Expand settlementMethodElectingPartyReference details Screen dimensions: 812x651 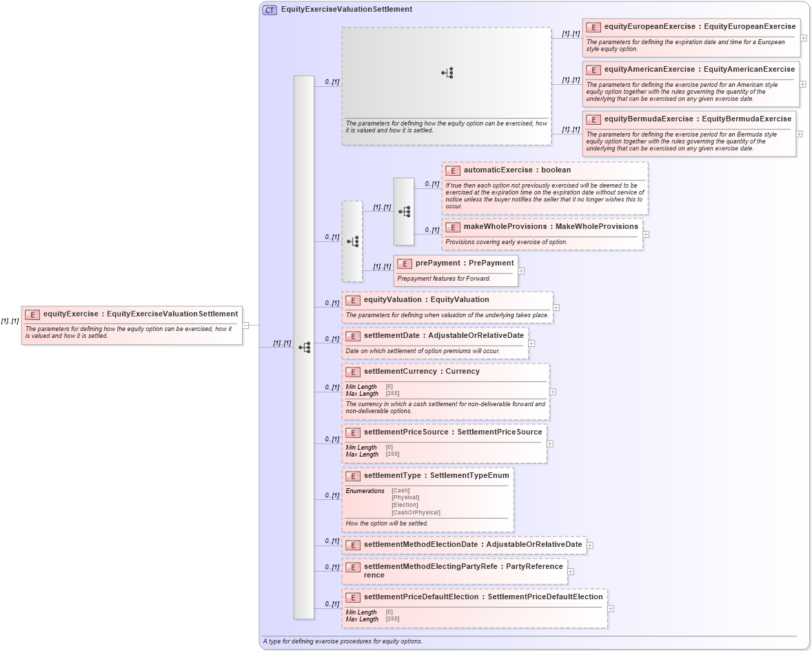tap(569, 572)
